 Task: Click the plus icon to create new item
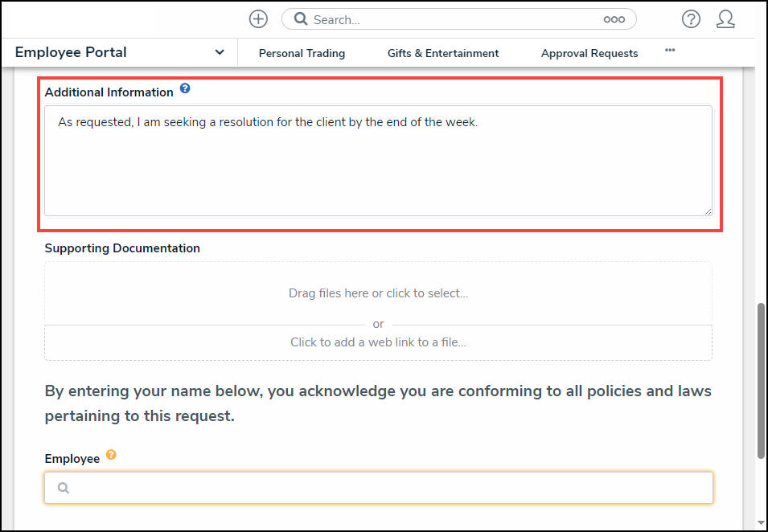tap(258, 19)
